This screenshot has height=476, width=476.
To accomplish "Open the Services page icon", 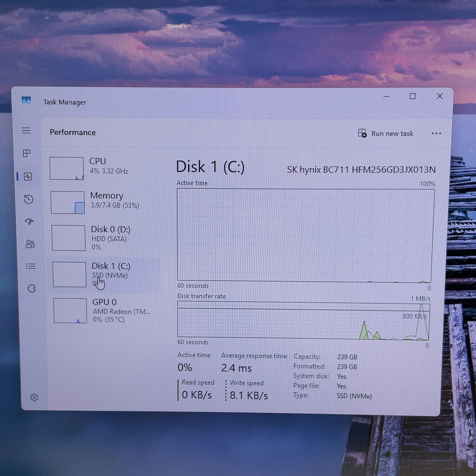I will tap(32, 289).
